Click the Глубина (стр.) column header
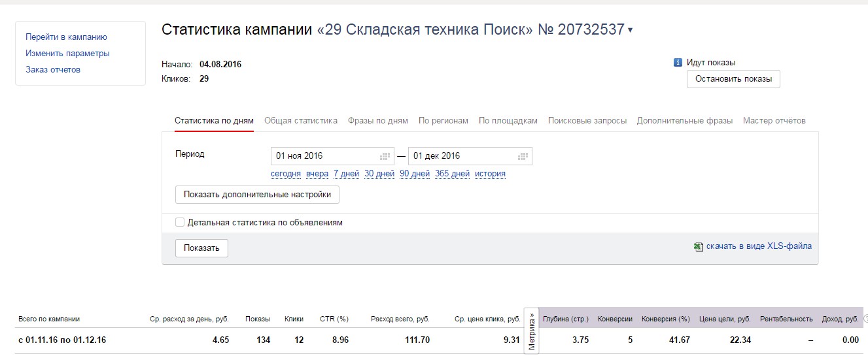The image size is (868, 356). coord(566,319)
